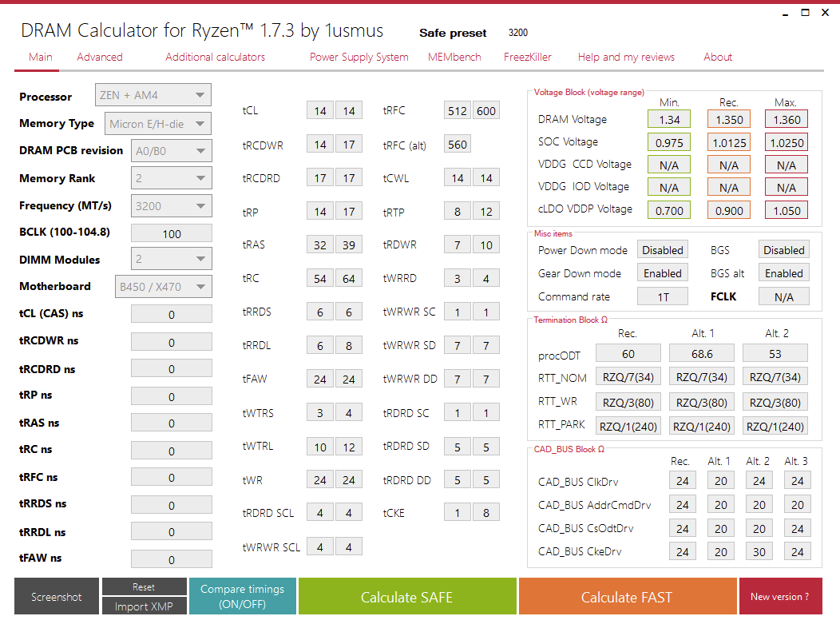
Task: Expand the Memory Rank dropdown
Action: (x=172, y=178)
